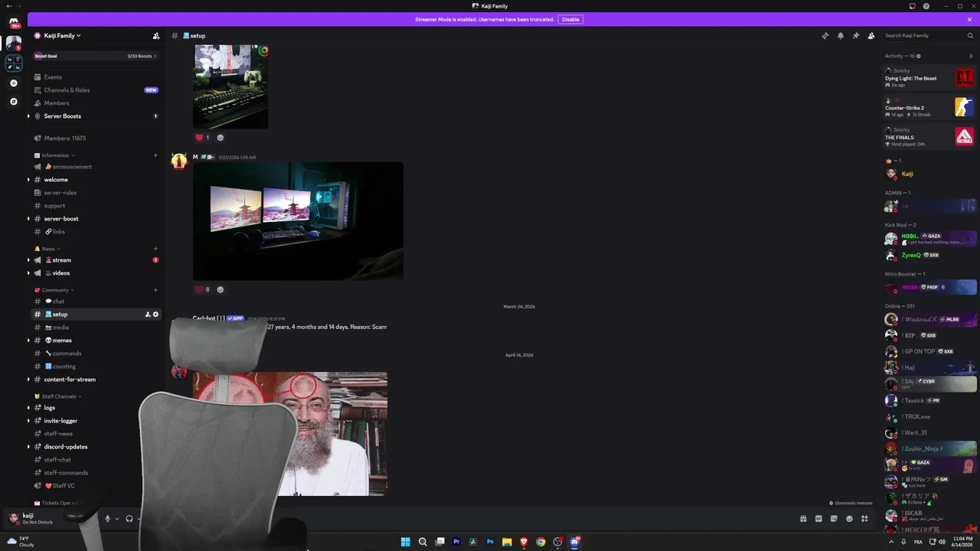Collapse the News category
The width and height of the screenshot is (980, 551).
click(x=48, y=249)
